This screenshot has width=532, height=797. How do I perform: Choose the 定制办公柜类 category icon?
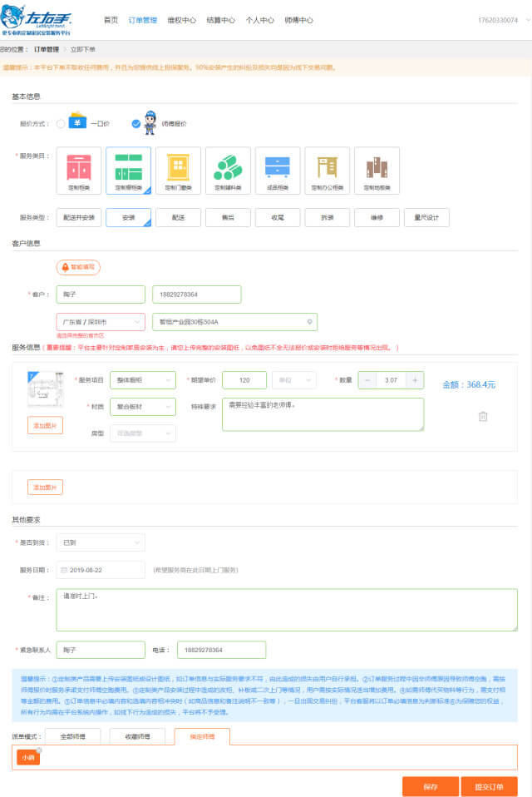327,170
